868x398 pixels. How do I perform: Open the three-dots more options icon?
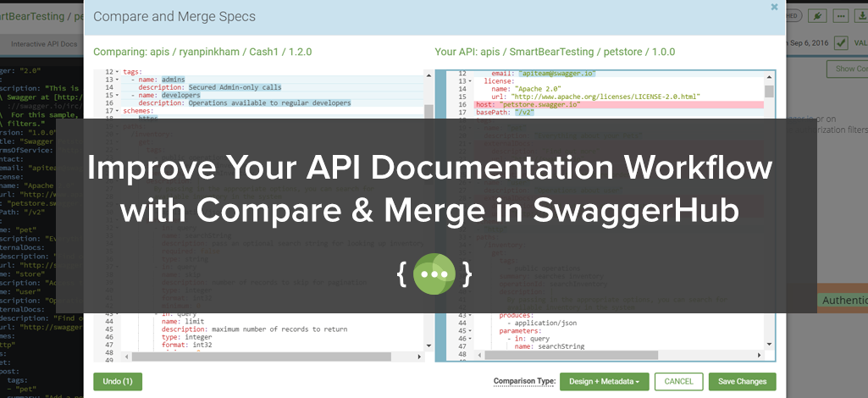840,16
